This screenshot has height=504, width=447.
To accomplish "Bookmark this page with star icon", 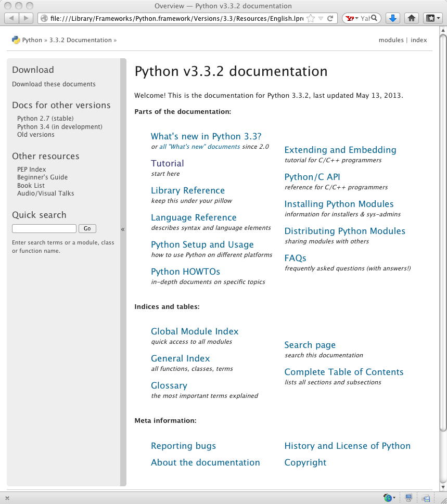I will [x=311, y=18].
